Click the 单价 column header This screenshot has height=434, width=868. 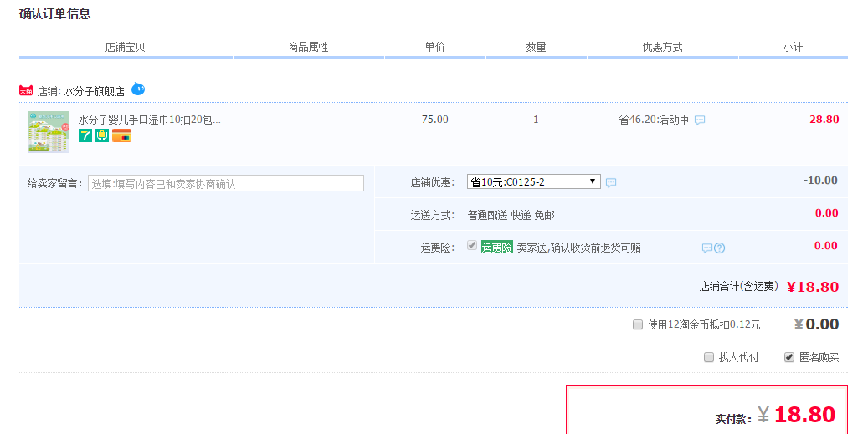click(x=434, y=47)
